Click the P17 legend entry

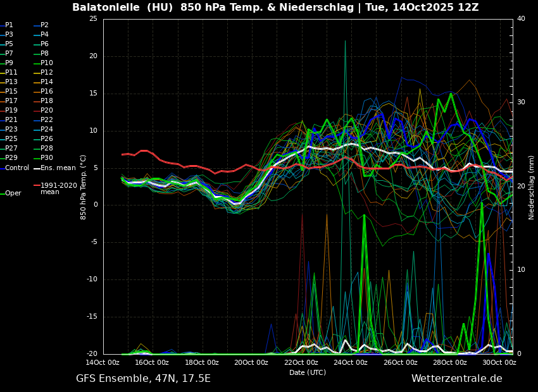coord(11,101)
